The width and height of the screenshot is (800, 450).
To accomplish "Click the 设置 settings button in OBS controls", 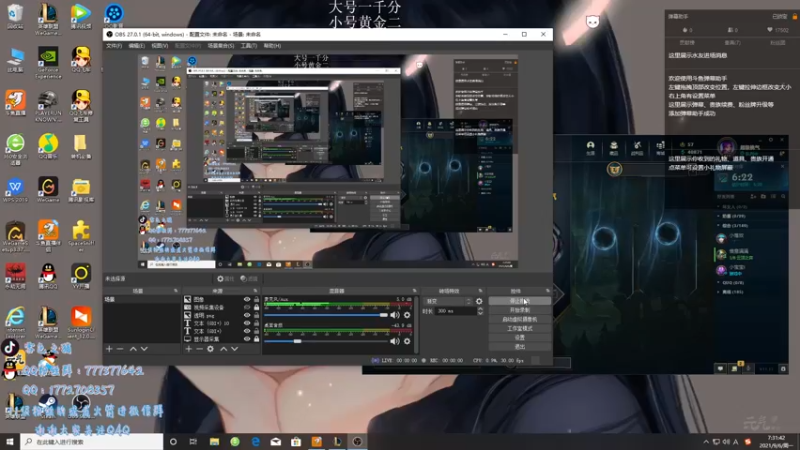I will point(519,338).
